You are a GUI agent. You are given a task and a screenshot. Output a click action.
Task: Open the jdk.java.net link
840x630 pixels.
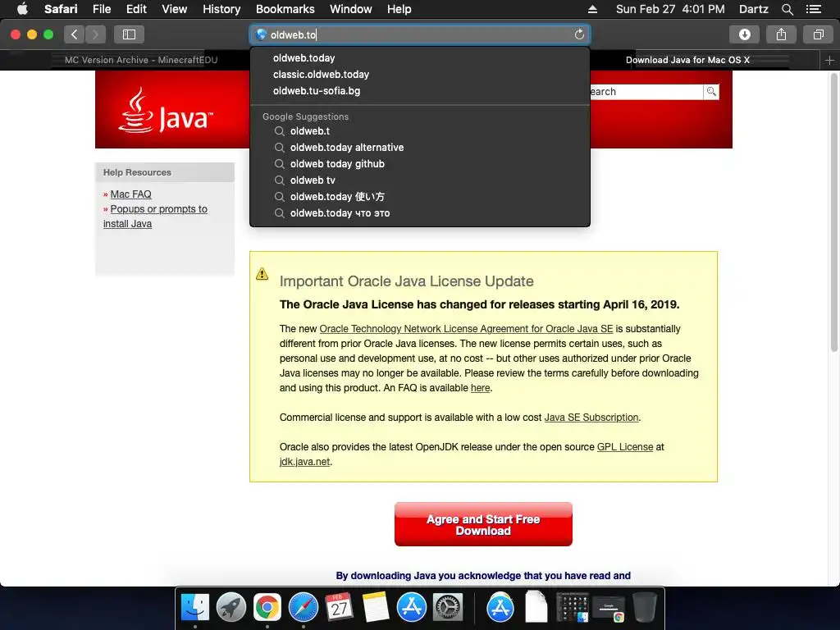(x=304, y=461)
